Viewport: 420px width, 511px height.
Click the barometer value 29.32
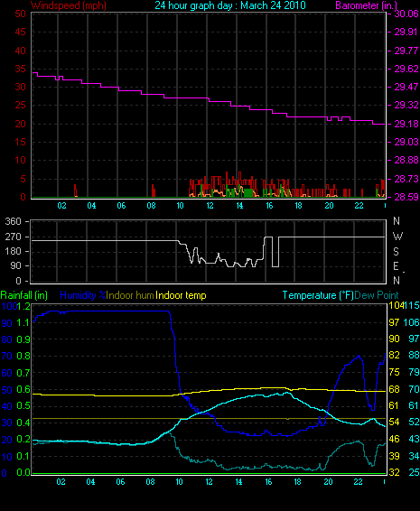(x=406, y=106)
